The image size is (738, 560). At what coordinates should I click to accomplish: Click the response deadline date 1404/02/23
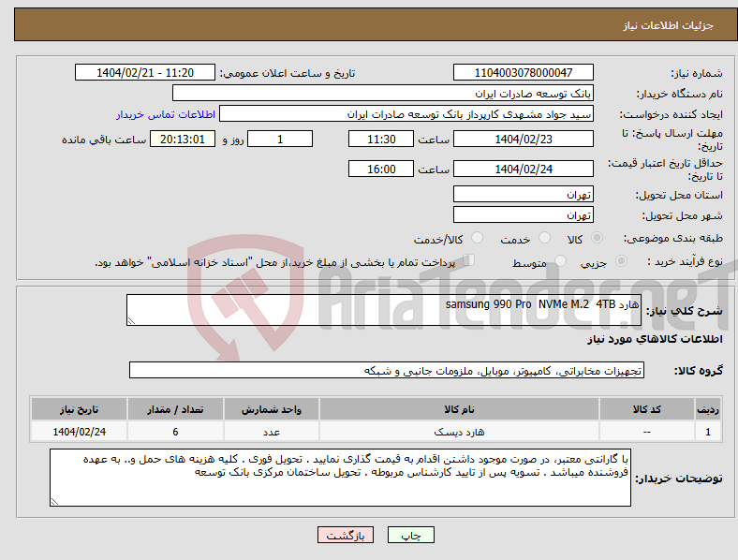523,139
